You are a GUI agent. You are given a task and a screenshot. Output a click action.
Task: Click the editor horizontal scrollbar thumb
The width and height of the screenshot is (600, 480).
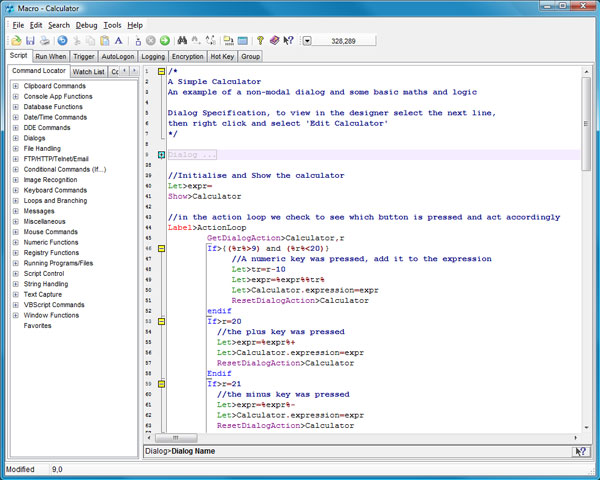(x=176, y=438)
